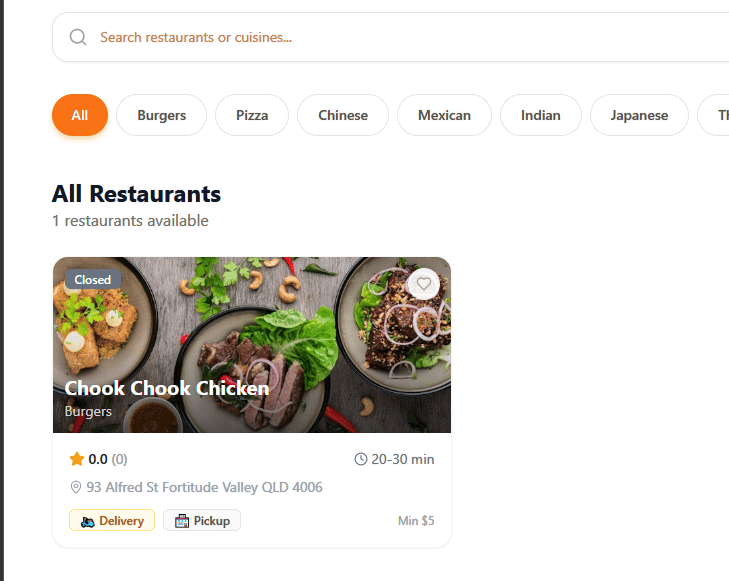This screenshot has width=729, height=581.
Task: Choose the Mexican cuisine chip
Action: tap(444, 115)
